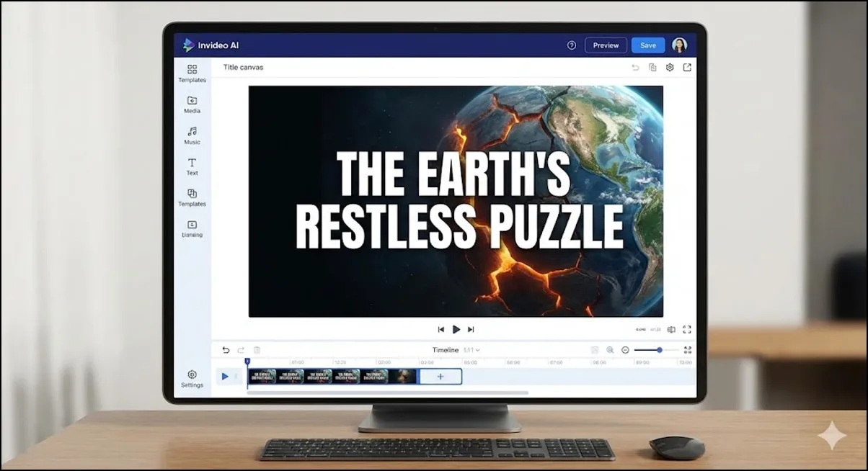Open the help menu at the top bar
Screen dimensions: 868x471
tap(572, 45)
